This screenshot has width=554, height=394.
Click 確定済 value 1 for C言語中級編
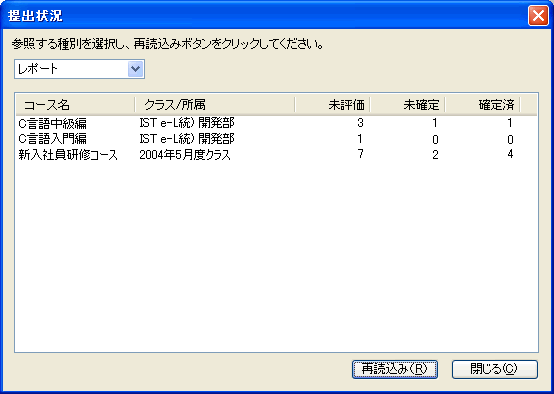click(x=510, y=123)
